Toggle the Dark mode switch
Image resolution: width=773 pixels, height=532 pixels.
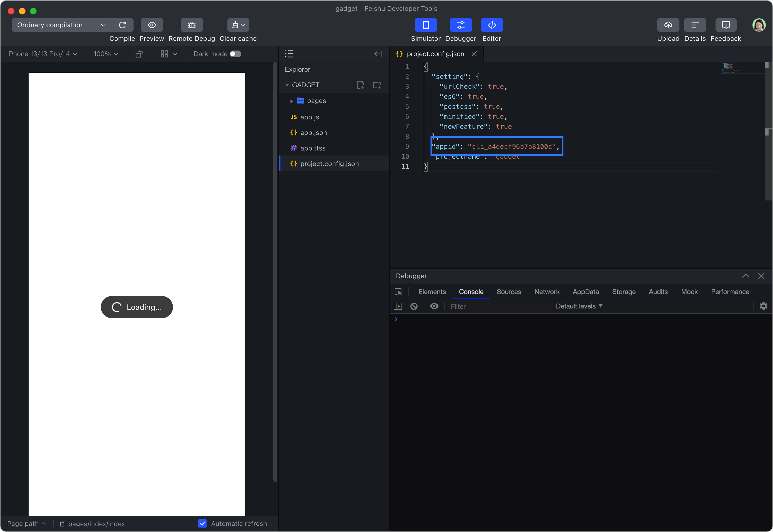click(x=235, y=54)
